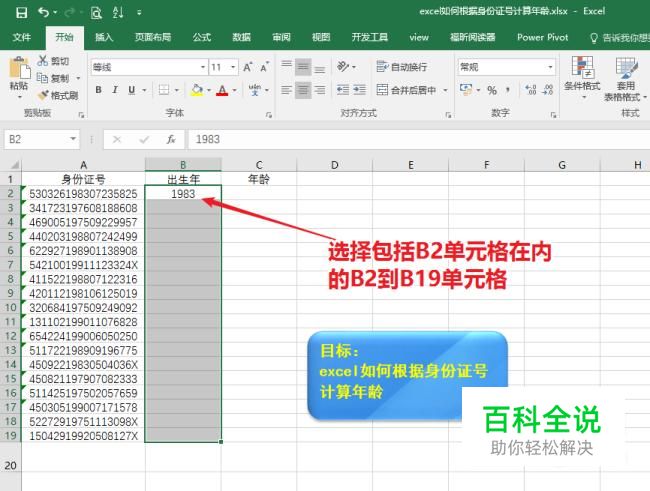Apply percent style format
Image resolution: width=650 pixels, height=491 pixels.
[492, 90]
